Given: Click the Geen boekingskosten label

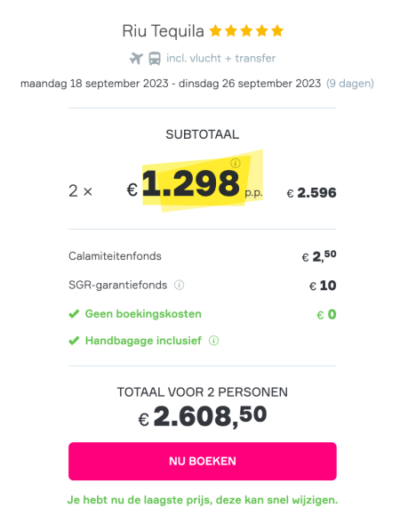Looking at the screenshot, I should point(143,314).
